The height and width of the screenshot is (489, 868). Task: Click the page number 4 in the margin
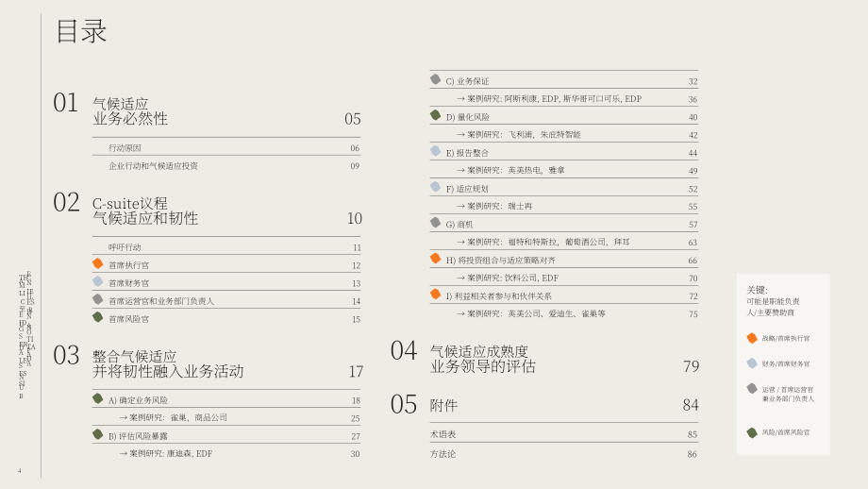[x=20, y=471]
